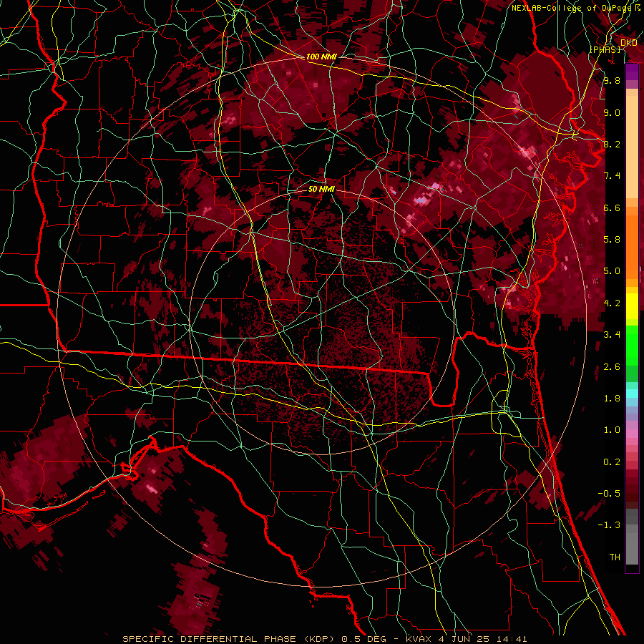644x644 pixels.
Task: Click the 100 NMI range ring label
Action: [x=321, y=57]
